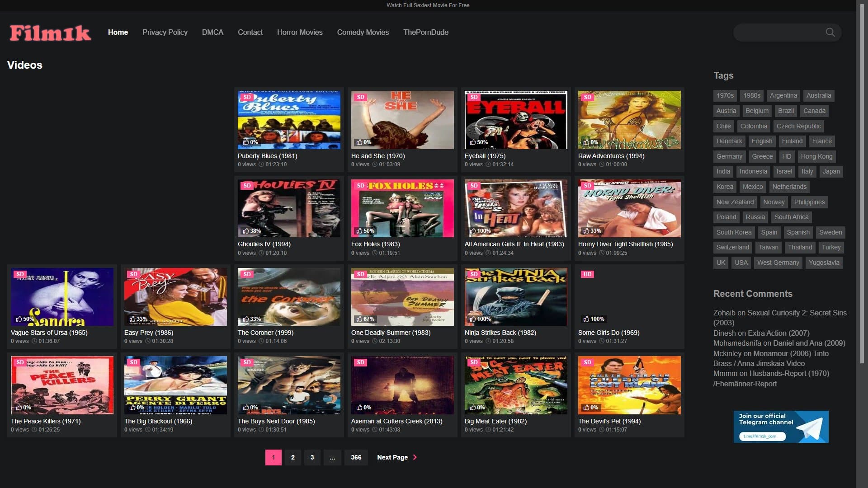
Task: Open the Contact page
Action: pyautogui.click(x=250, y=32)
